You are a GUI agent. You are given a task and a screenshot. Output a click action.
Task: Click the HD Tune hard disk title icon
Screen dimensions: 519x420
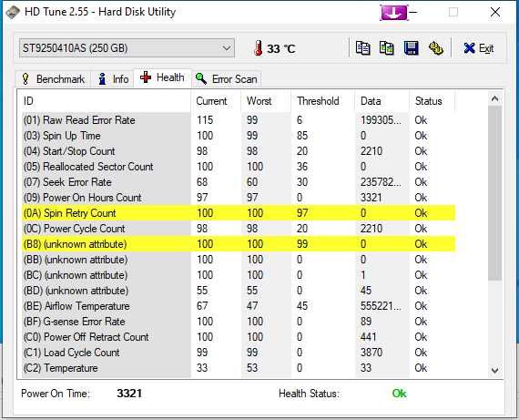(13, 12)
